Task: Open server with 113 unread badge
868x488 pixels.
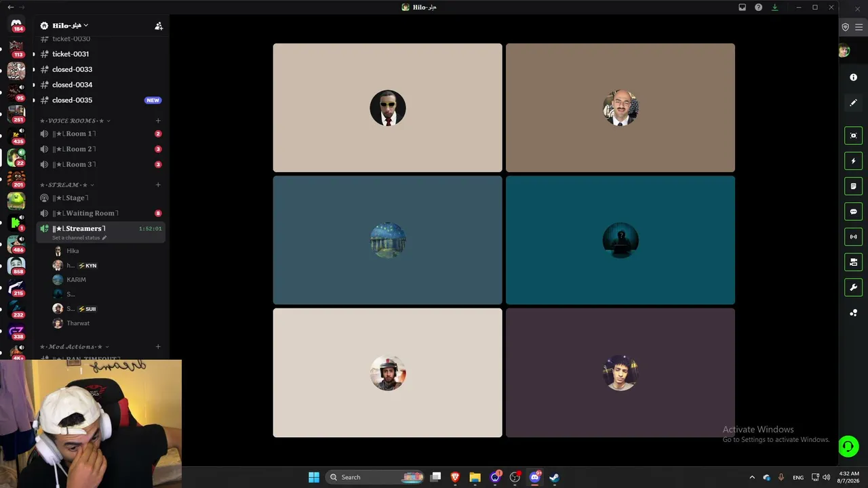Action: (16, 49)
